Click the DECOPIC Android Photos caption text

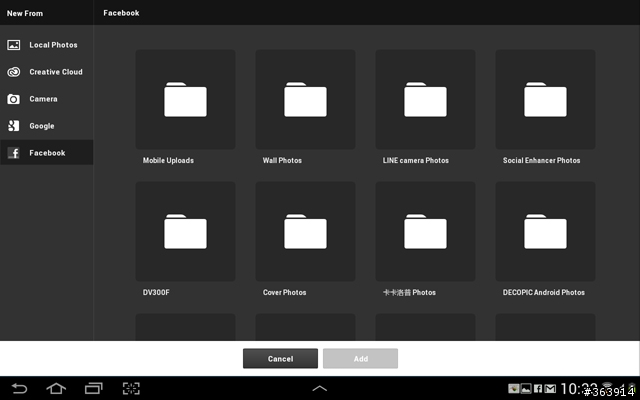point(544,292)
